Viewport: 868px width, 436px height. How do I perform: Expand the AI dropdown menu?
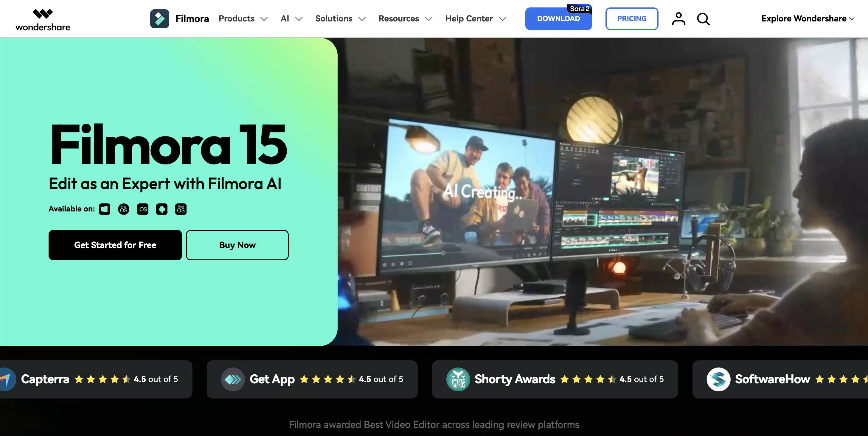291,18
